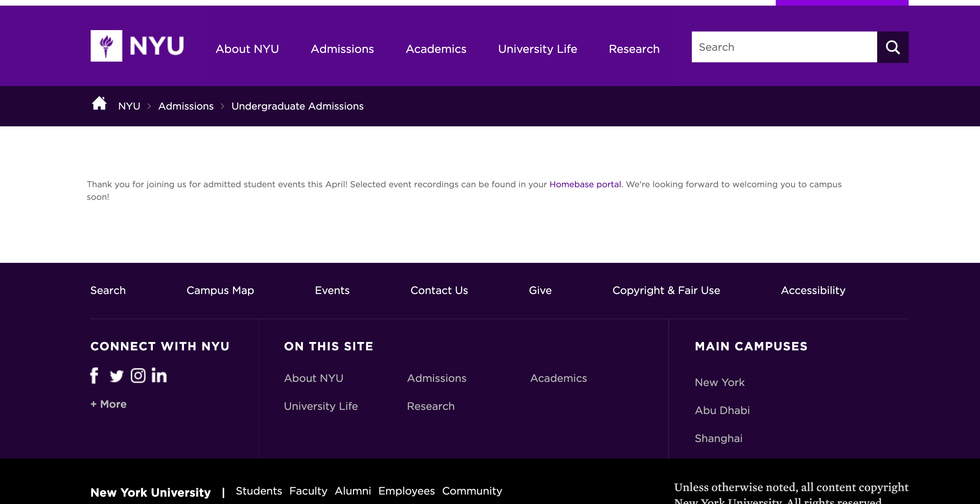Image resolution: width=980 pixels, height=504 pixels.
Task: Click Students link in bottom bar
Action: tap(259, 491)
